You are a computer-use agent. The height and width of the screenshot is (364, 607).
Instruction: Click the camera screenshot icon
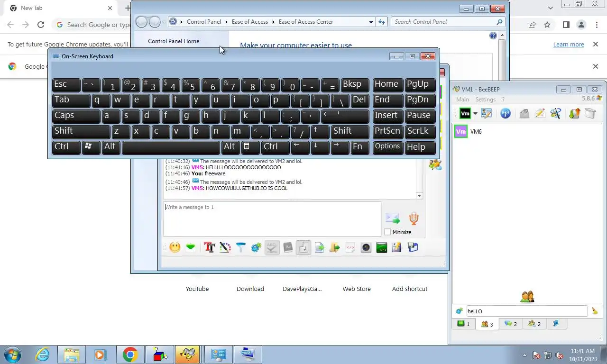366,247
